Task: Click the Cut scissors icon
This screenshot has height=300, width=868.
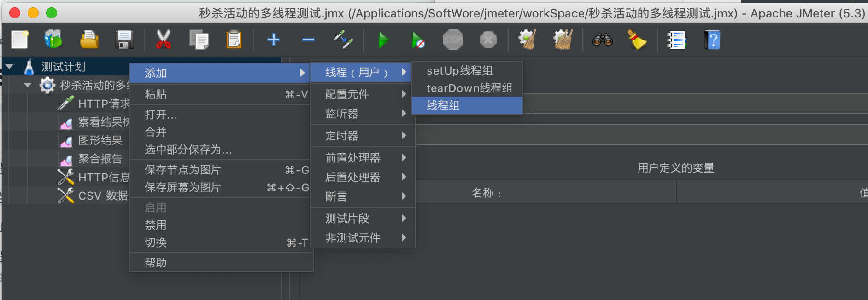Action: click(x=163, y=40)
